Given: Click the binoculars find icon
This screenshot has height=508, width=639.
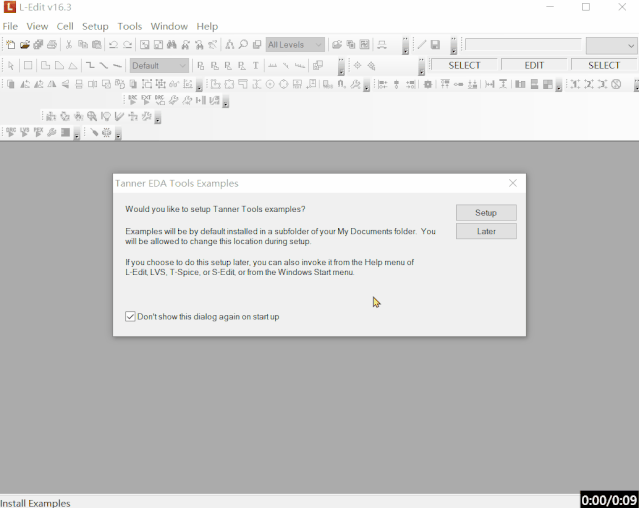Looking at the screenshot, I should pyautogui.click(x=172, y=45).
